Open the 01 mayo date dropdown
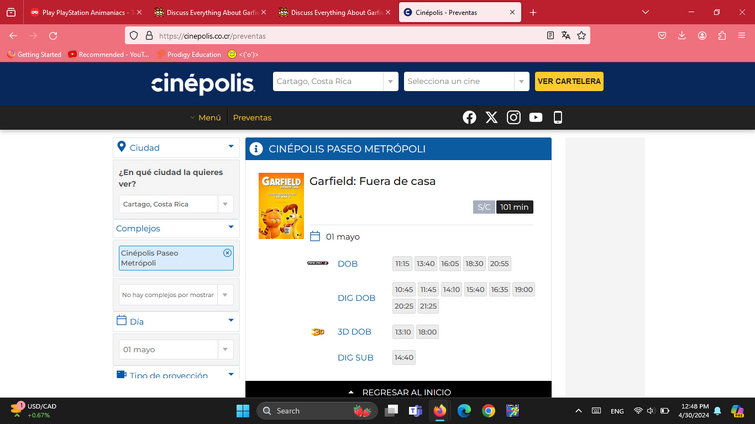Image resolution: width=755 pixels, height=424 pixels. coord(176,349)
